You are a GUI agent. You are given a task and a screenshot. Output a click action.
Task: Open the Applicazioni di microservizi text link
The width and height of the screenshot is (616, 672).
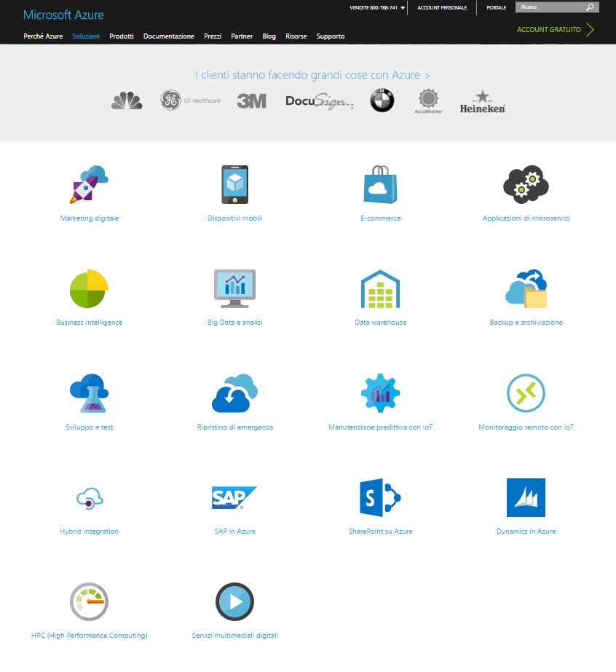tap(526, 218)
